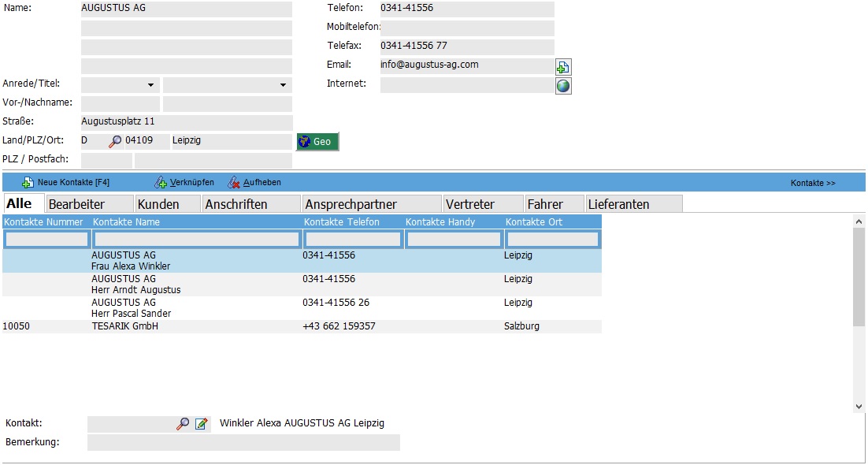
Task: Switch to the Kunden tab
Action: [168, 204]
